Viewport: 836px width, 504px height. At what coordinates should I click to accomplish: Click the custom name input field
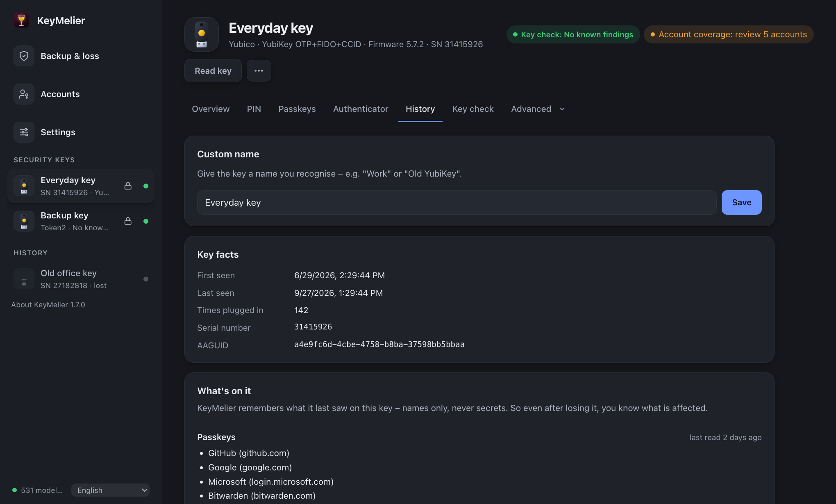457,202
